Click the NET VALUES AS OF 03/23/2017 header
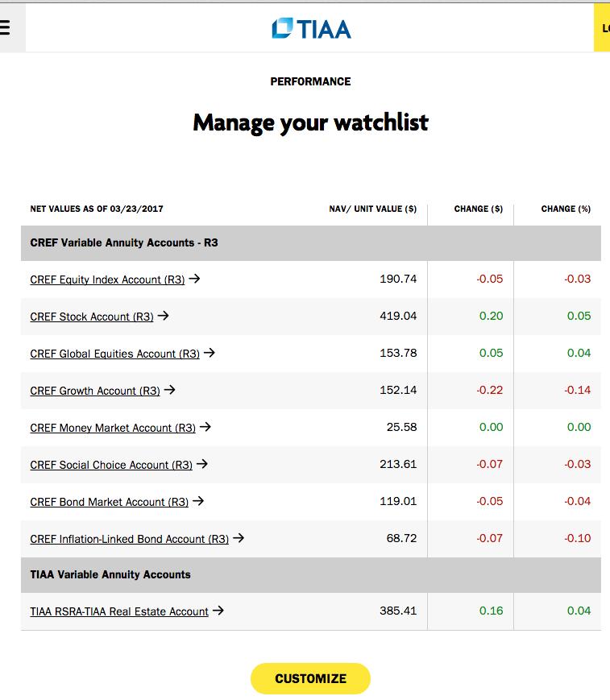The height and width of the screenshot is (700, 610). [97, 209]
